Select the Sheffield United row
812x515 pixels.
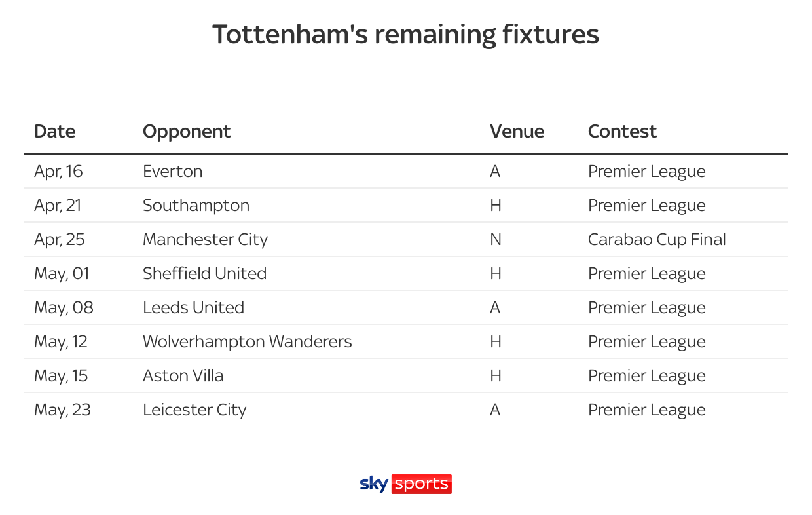(x=406, y=273)
